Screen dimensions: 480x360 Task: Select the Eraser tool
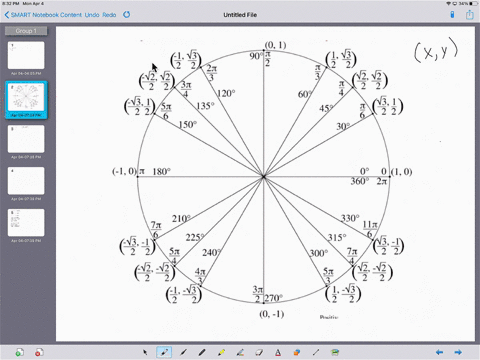click(259, 352)
